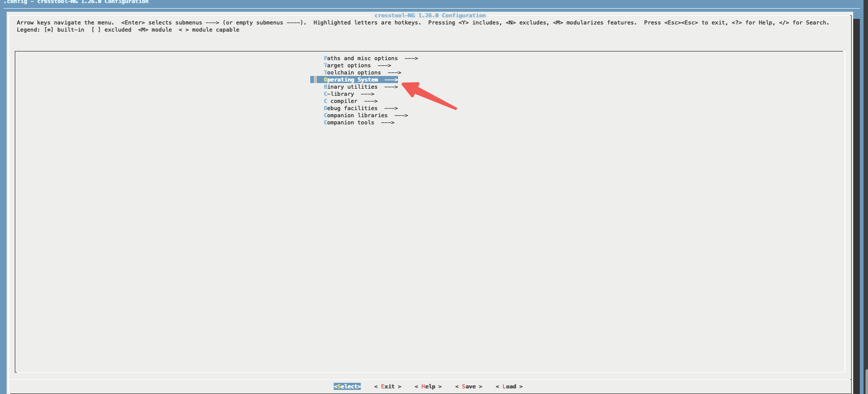Click the Load button
This screenshot has height=394, width=868.
point(509,386)
